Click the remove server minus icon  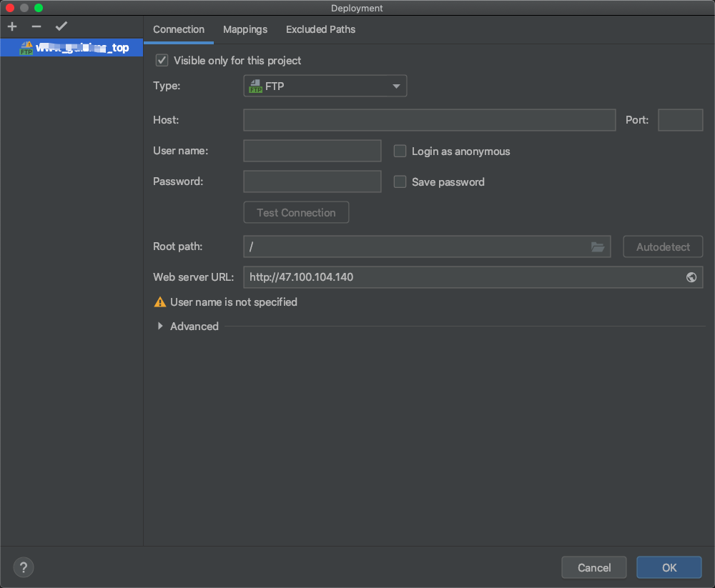(36, 26)
